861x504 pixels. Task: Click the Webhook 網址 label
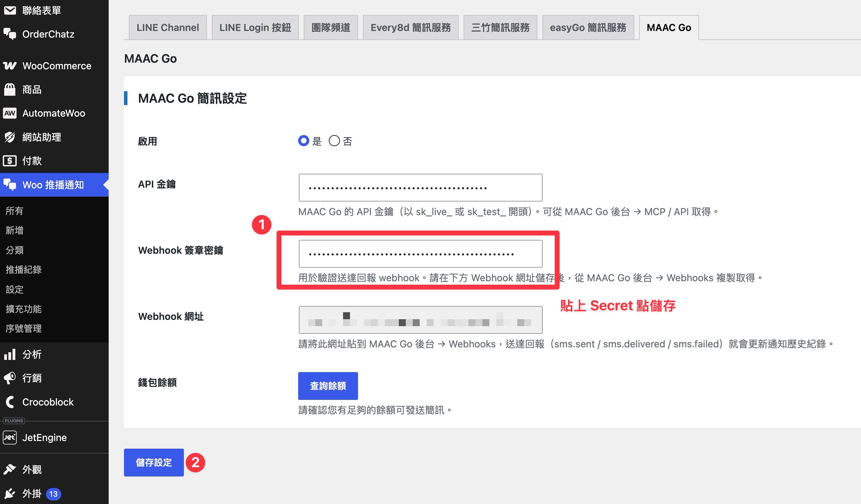click(171, 316)
